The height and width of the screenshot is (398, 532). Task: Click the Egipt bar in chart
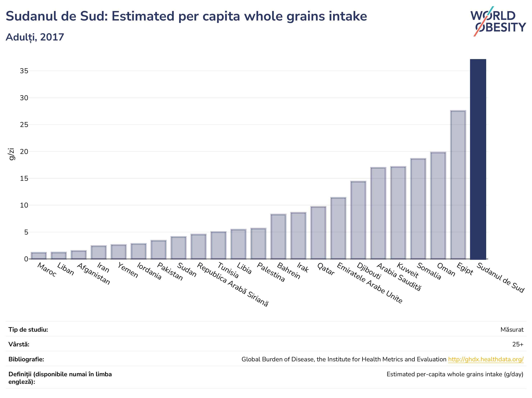(x=458, y=185)
